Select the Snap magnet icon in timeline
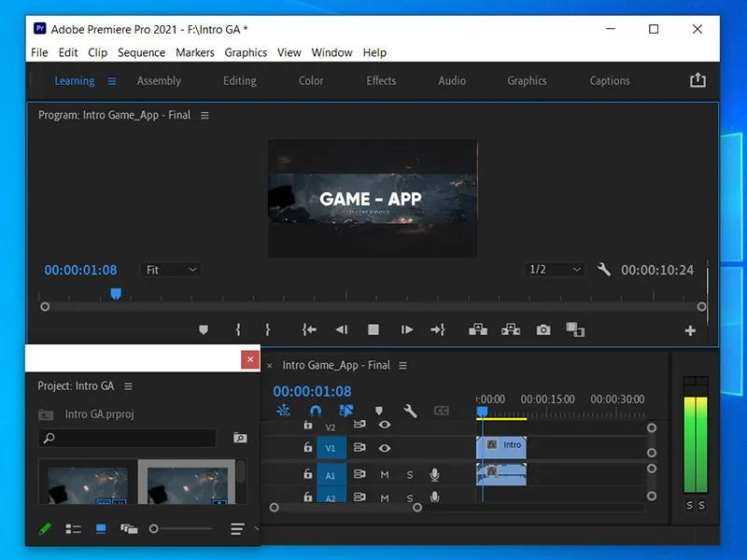The width and height of the screenshot is (747, 560). click(x=317, y=411)
